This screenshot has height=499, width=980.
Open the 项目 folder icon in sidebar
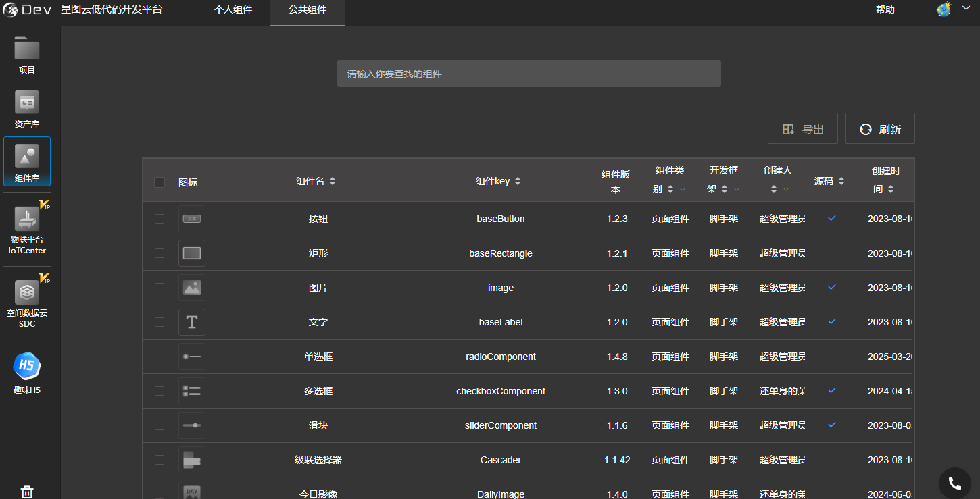pos(27,49)
